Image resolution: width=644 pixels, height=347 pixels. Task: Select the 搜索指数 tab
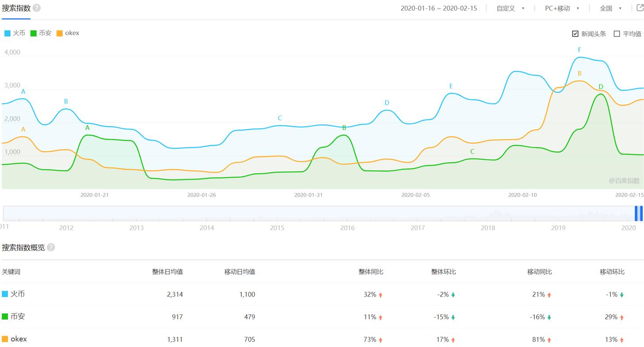click(x=16, y=8)
